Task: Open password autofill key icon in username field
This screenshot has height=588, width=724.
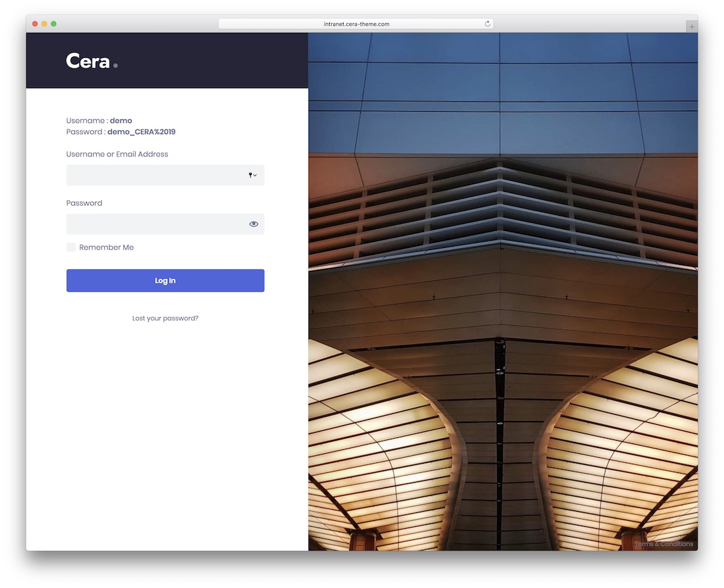Action: click(253, 175)
